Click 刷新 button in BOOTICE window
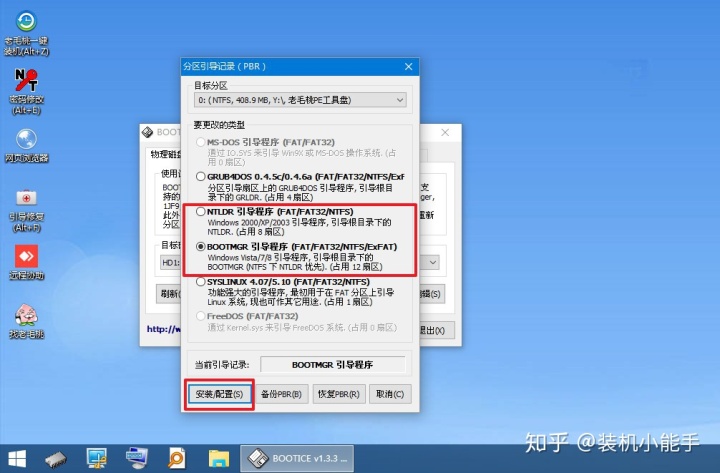Screen dimensions: 720x473 (169, 293)
